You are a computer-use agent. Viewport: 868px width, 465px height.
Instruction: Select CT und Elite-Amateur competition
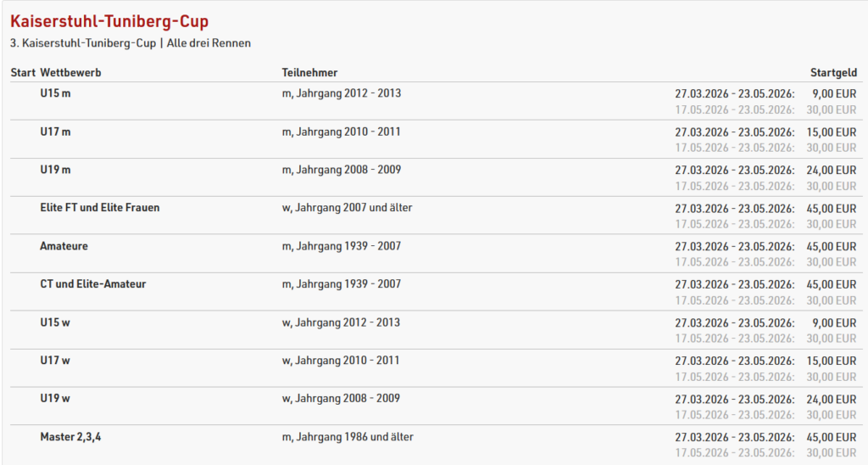click(93, 283)
